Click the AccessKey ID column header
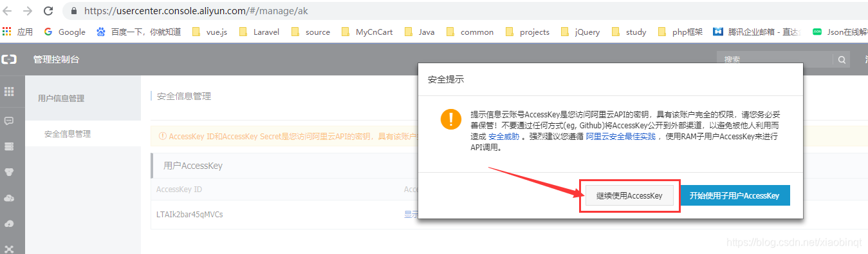 179,190
